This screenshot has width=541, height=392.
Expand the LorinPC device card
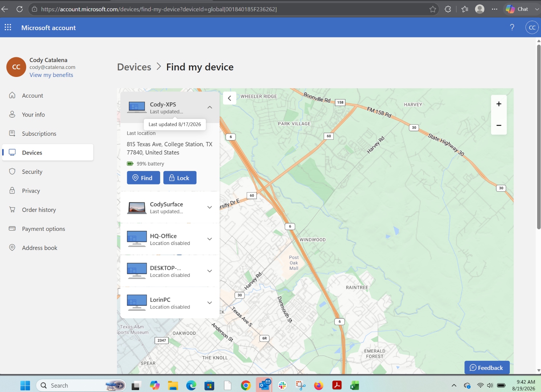pyautogui.click(x=210, y=303)
